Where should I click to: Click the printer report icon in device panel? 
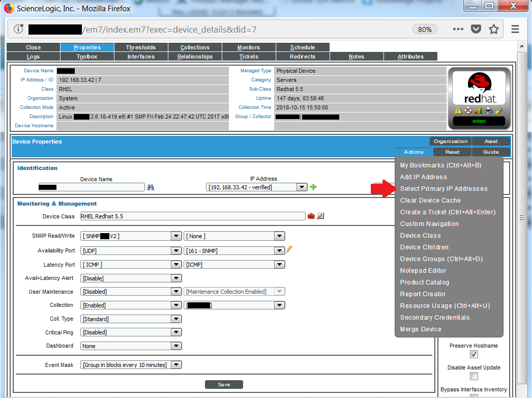pyautogui.click(x=488, y=110)
